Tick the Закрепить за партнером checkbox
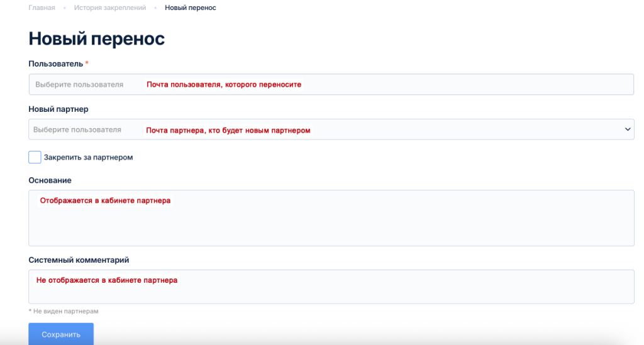Screen dimensions: 644x345 35,157
